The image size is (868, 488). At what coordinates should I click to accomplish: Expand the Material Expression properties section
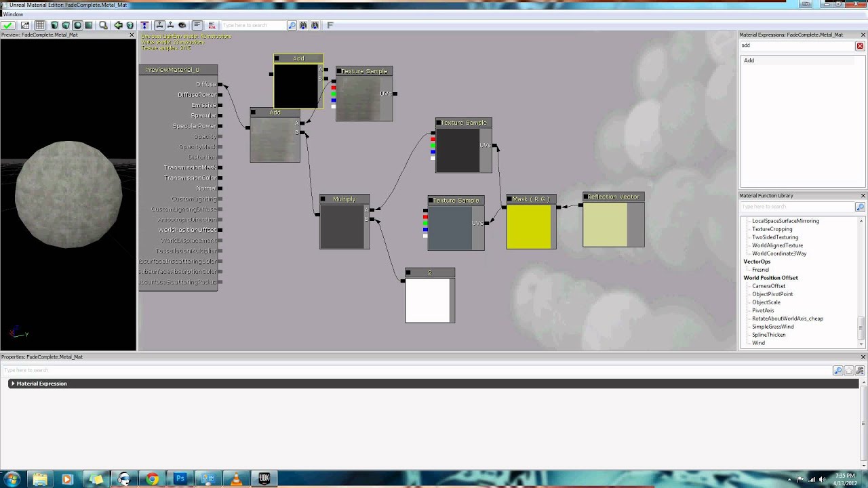13,384
